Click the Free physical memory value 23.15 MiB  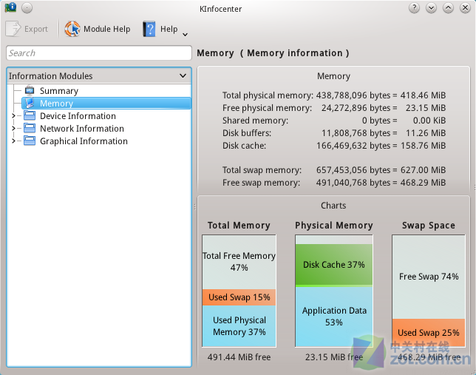426,108
